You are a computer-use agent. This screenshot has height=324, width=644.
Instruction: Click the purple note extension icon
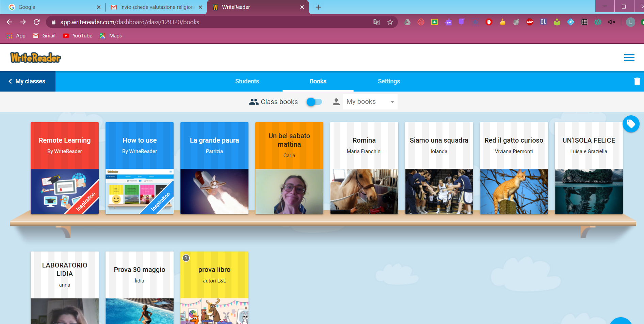tap(462, 22)
